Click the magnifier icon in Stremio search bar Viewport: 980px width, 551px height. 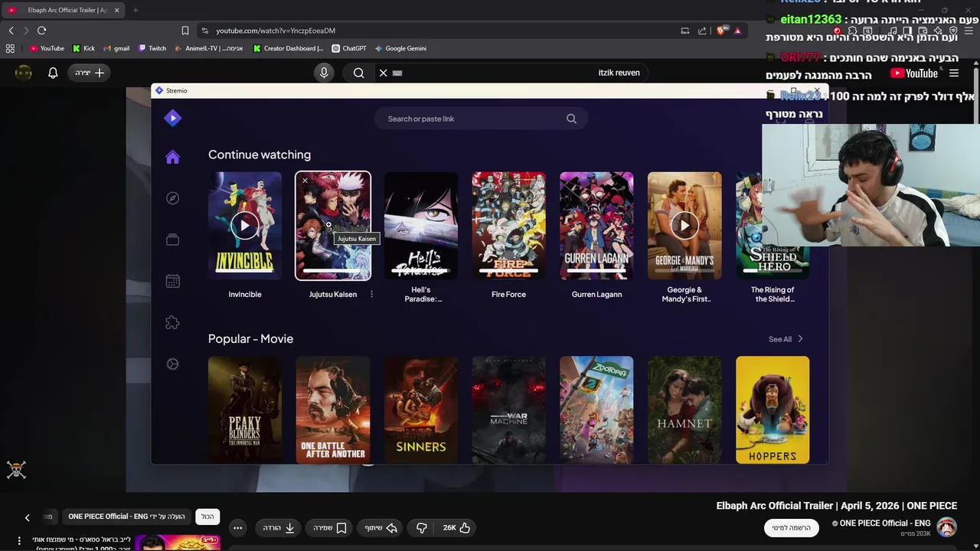click(571, 119)
